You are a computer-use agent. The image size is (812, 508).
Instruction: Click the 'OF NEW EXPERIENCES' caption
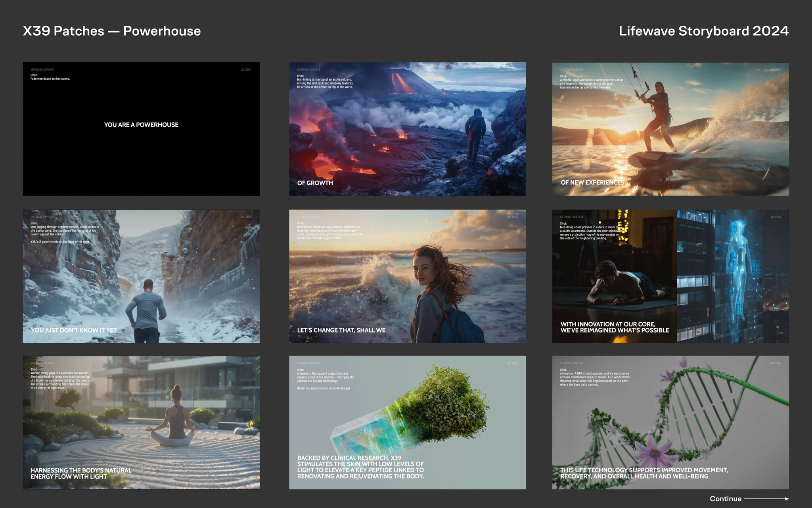pos(592,183)
